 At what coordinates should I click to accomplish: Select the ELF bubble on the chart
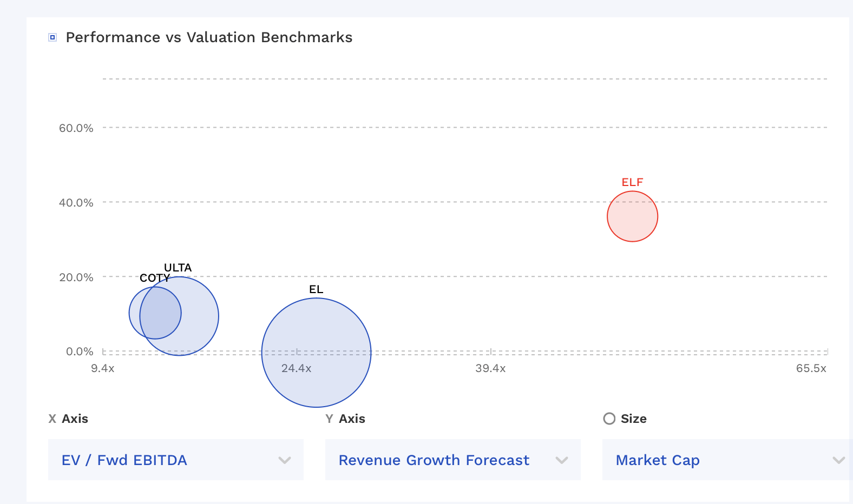[632, 216]
